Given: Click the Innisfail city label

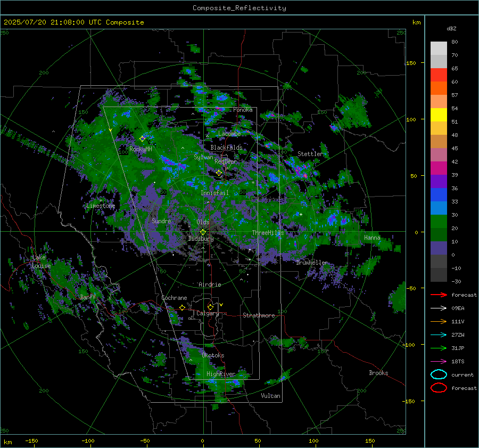Looking at the screenshot, I should [215, 193].
